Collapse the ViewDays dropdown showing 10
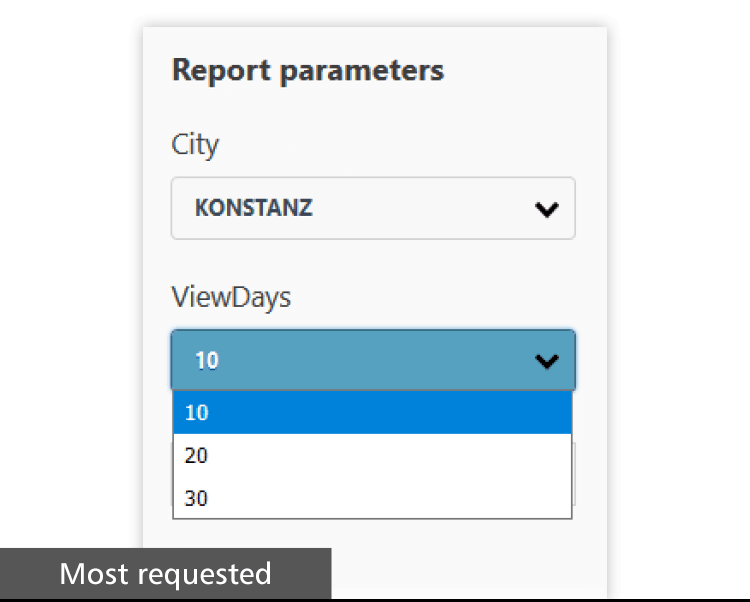Screen dimensions: 750x602 click(373, 360)
